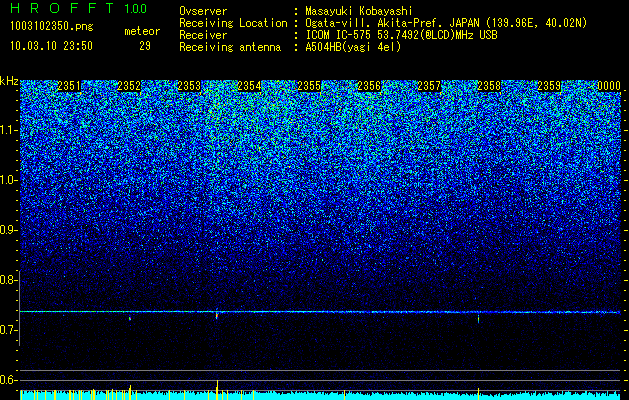
Task: Click the 2358 time marker
Action: (489, 86)
